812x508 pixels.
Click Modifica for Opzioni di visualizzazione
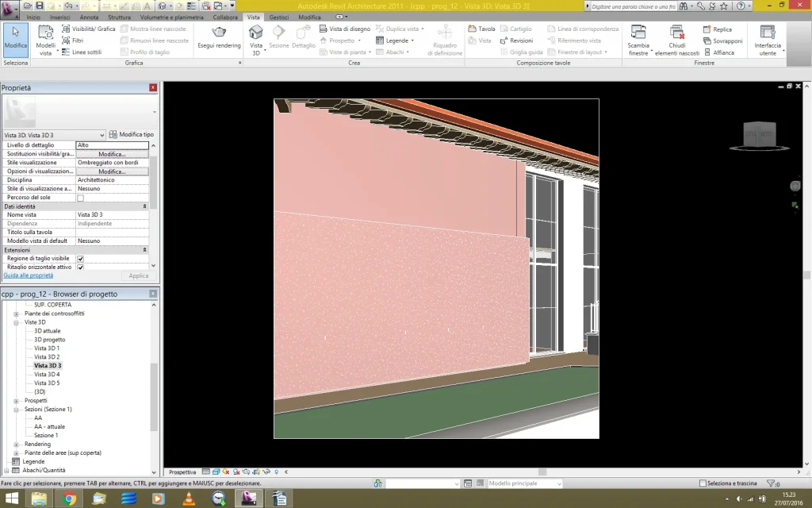tap(112, 171)
